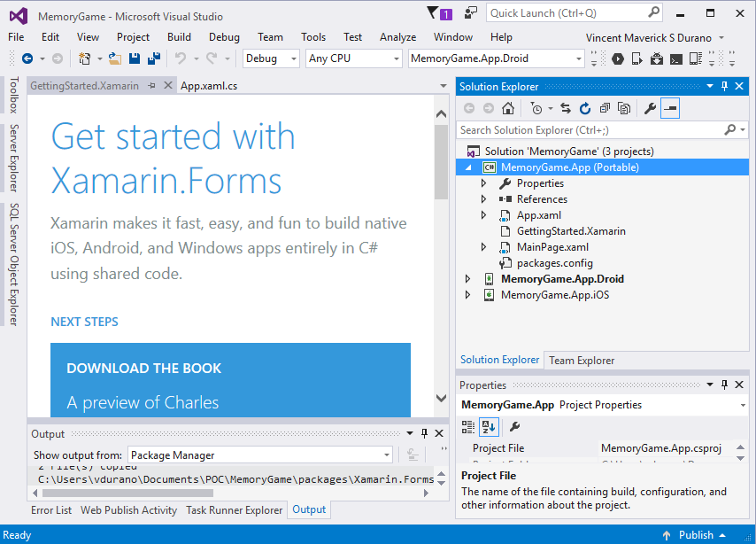This screenshot has height=544, width=756.
Task: Click Home icon in Solution Explorer toolbar
Action: (508, 108)
